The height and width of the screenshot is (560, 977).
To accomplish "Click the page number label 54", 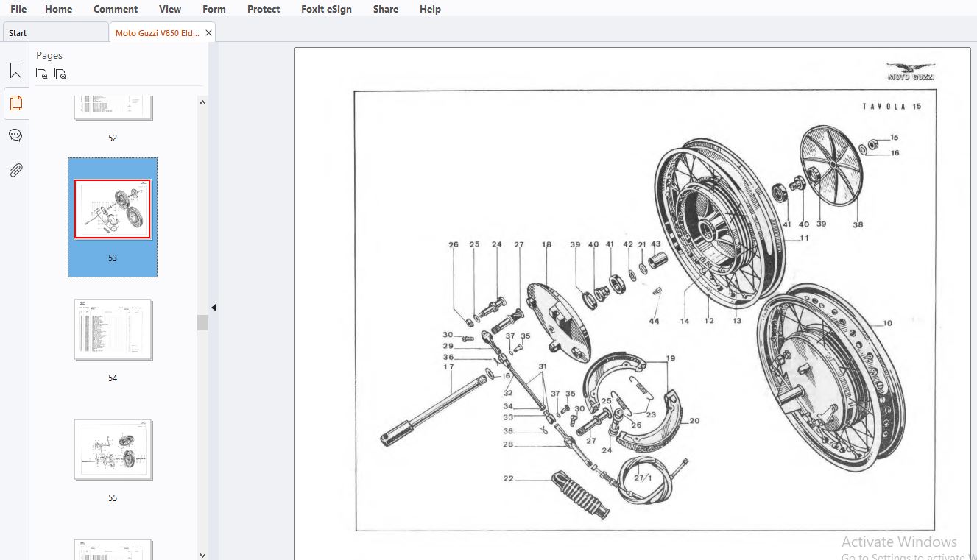I will pyautogui.click(x=113, y=378).
